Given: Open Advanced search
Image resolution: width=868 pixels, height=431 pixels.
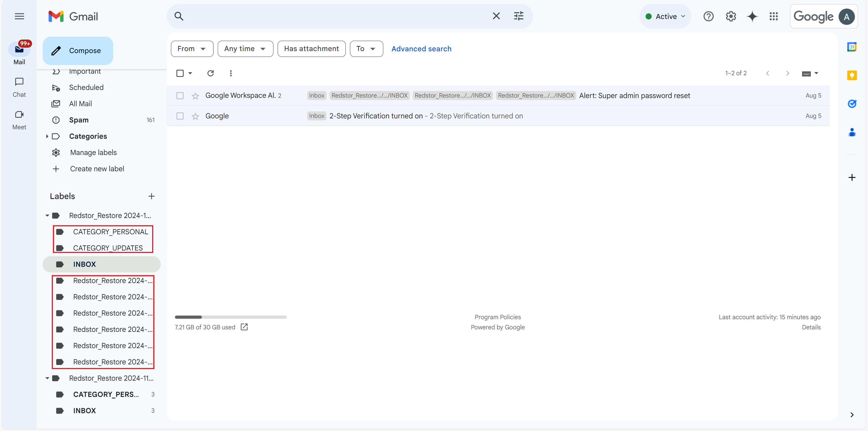Looking at the screenshot, I should click(421, 49).
